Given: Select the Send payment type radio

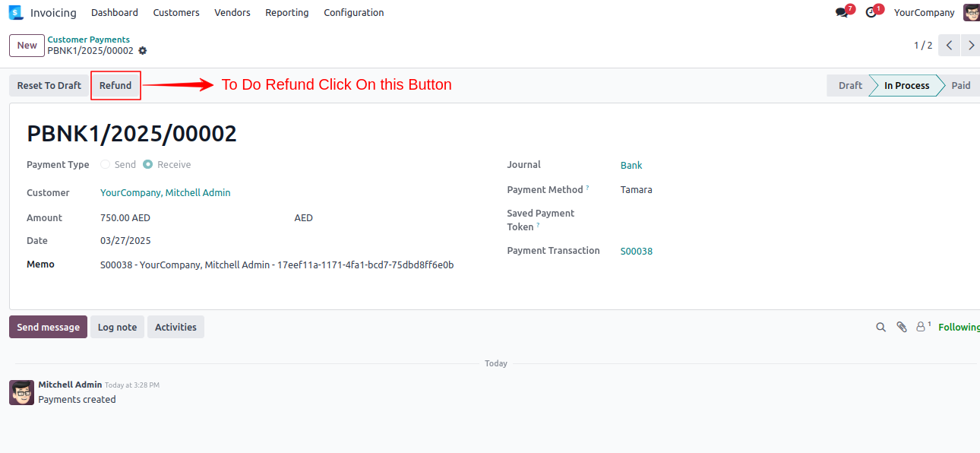Looking at the screenshot, I should (x=105, y=164).
